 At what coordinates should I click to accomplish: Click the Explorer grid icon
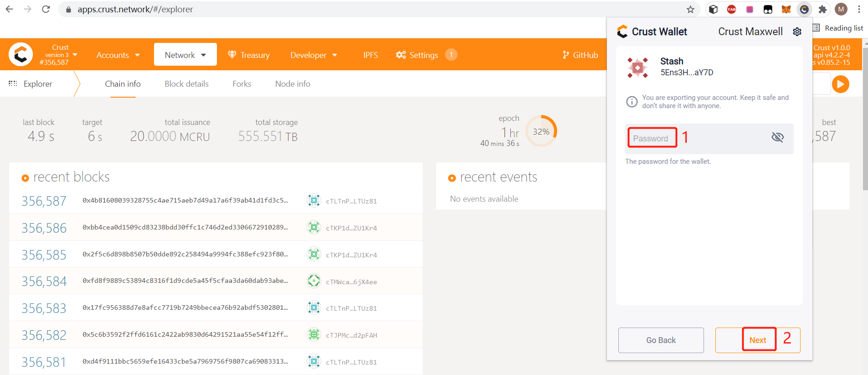[x=13, y=83]
